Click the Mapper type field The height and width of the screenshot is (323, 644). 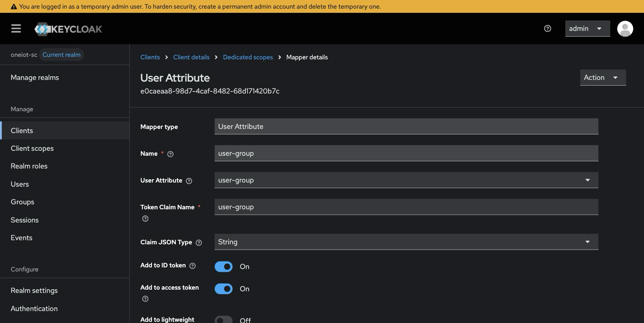406,126
